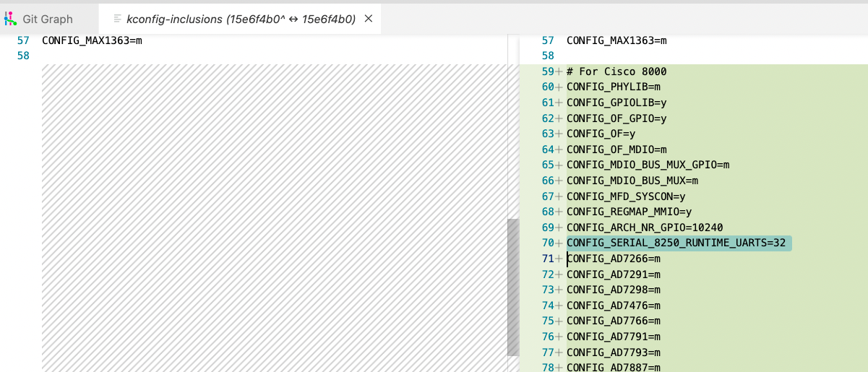Image resolution: width=868 pixels, height=372 pixels.
Task: Click the CONFIG_OF=y line
Action: point(601,134)
